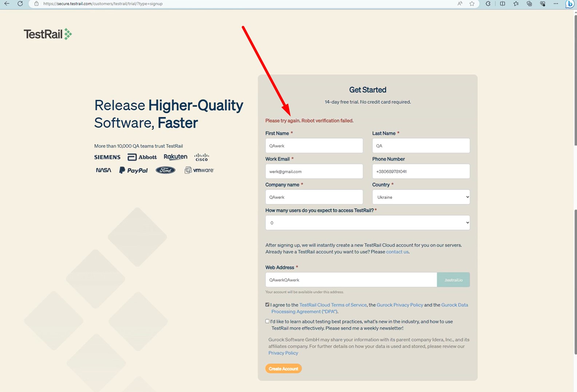Open the browser Extensions puzzle icon
The height and width of the screenshot is (392, 577).
coord(488,4)
